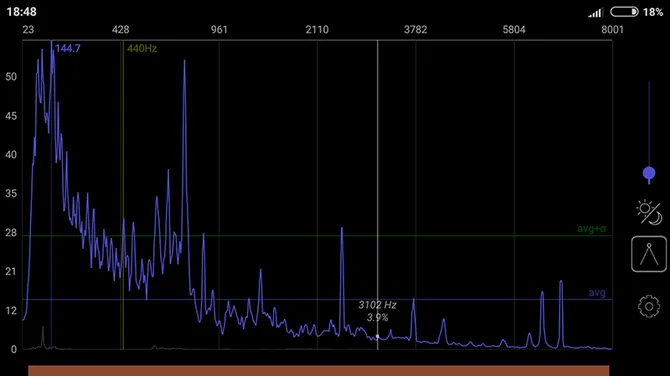670x376 pixels.
Task: Click the 3102 Hz cursor readout
Action: (377, 305)
